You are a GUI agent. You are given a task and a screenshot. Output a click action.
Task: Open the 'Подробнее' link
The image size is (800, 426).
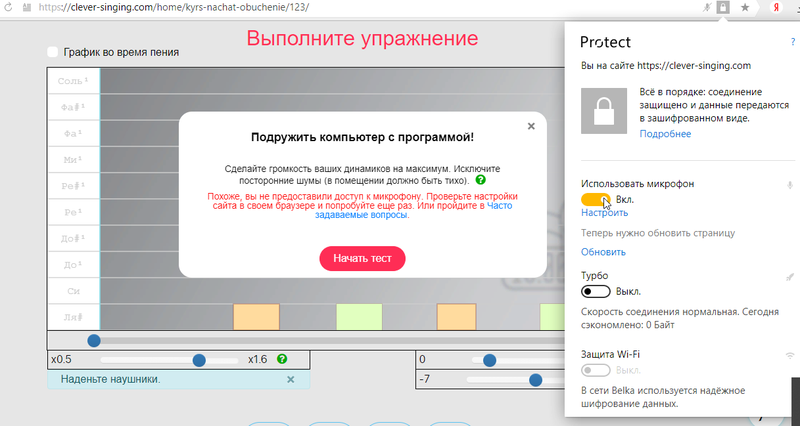click(x=665, y=134)
